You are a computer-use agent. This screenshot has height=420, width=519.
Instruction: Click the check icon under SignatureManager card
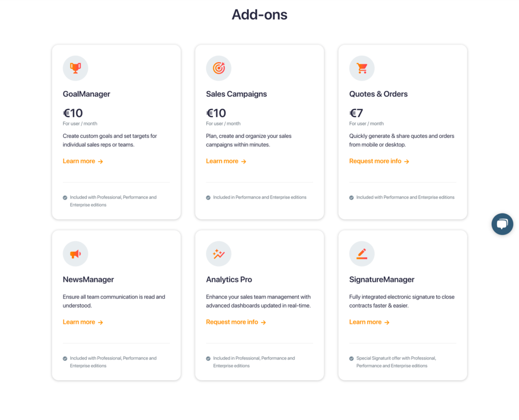coord(351,358)
